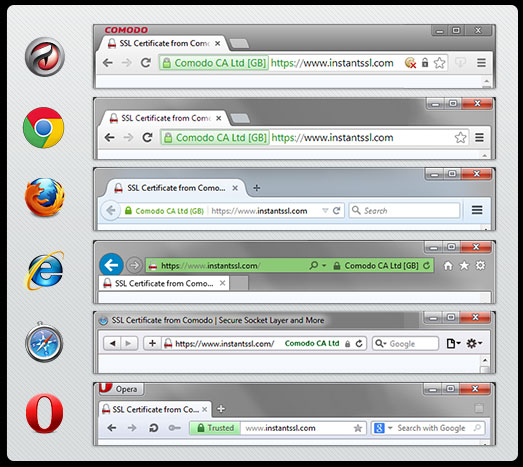Bookmark page with star in Comodo Dragon
This screenshot has width=523, height=467.
[439, 63]
